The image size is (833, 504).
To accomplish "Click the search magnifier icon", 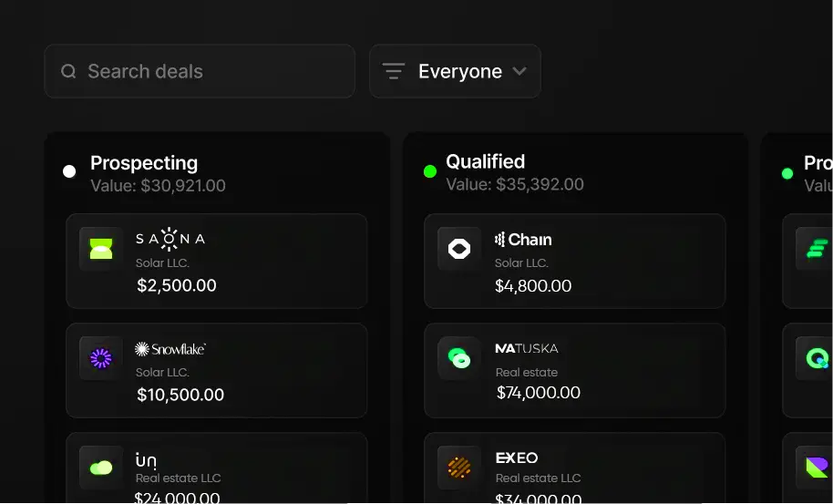I will (x=68, y=71).
